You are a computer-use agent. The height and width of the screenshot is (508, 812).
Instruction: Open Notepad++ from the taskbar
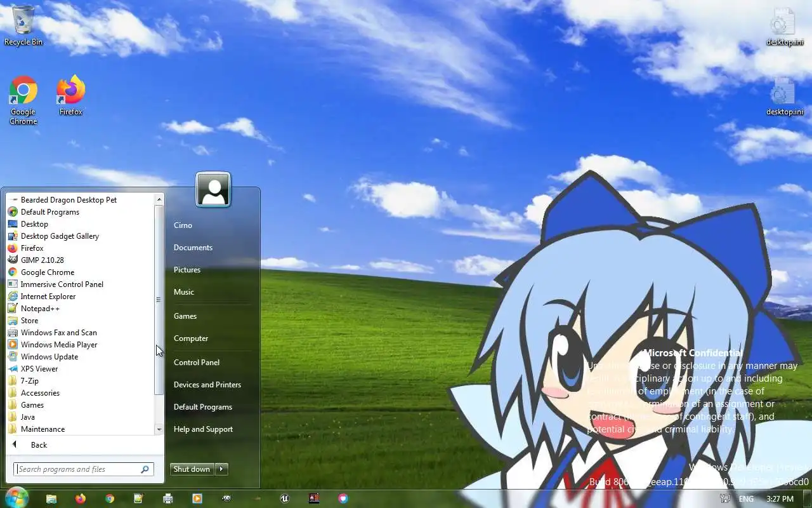pos(139,498)
